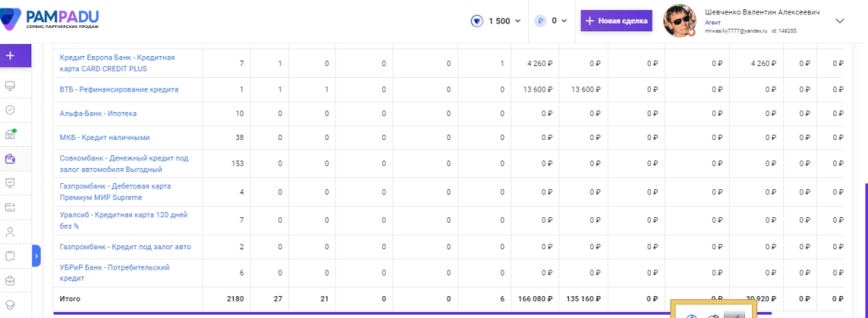Viewport: 868px width, 318px height.
Task: Expand the sidebar with blue arrow tab
Action: tap(36, 256)
